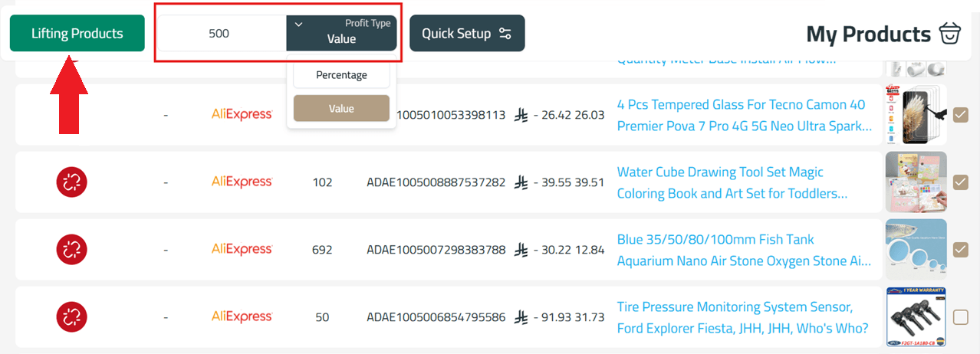Click unlink icon for Tire Pressure Sensor row
This screenshot has height=354, width=980.
point(72,317)
